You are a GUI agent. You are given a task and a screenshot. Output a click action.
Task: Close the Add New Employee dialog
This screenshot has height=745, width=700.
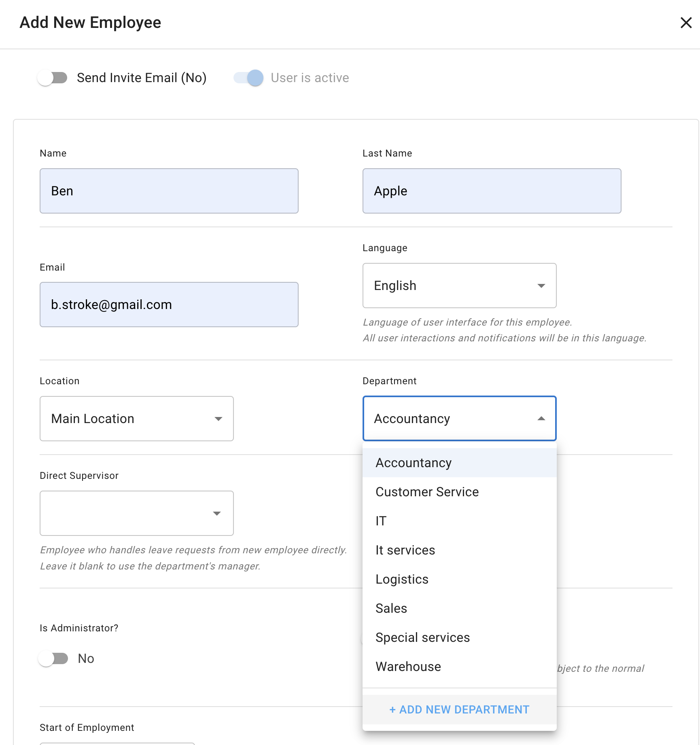tap(686, 23)
